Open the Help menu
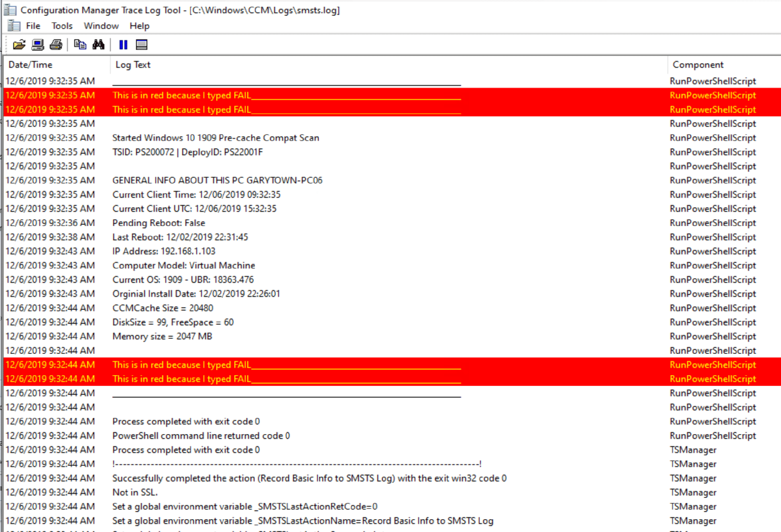781x532 pixels. point(139,26)
